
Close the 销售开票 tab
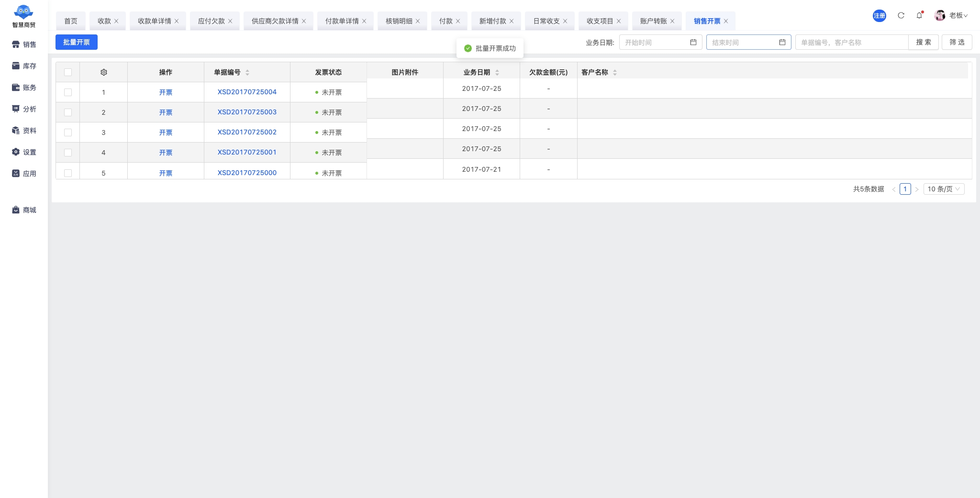(726, 21)
